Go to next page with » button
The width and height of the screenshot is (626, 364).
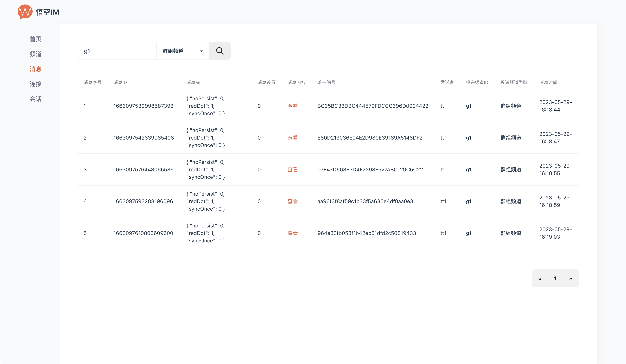pos(570,278)
